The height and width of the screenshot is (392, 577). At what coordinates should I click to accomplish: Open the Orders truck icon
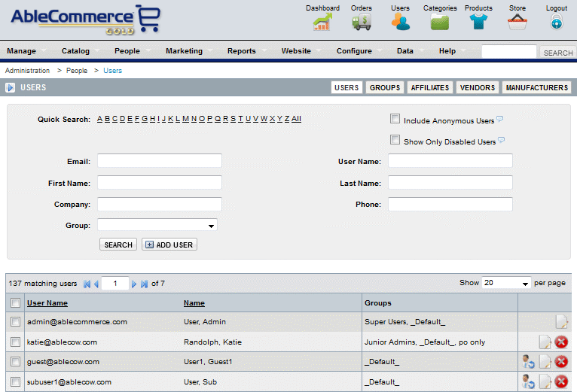point(362,22)
